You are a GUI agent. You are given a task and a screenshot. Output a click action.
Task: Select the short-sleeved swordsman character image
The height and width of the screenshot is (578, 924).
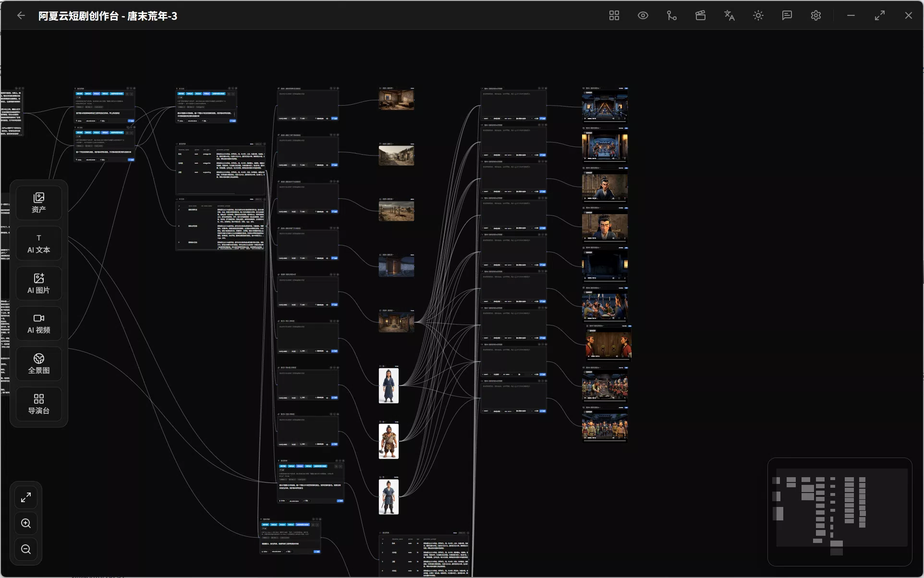point(389,497)
